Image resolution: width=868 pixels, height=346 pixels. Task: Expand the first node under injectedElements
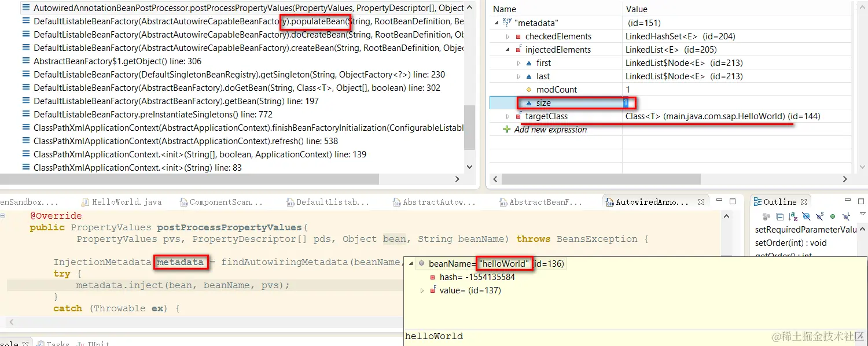tap(518, 62)
